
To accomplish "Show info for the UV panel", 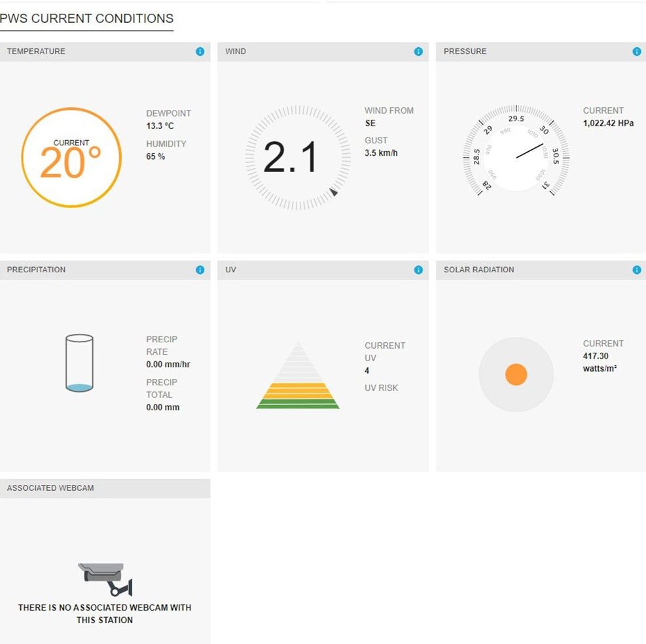I will [x=418, y=270].
